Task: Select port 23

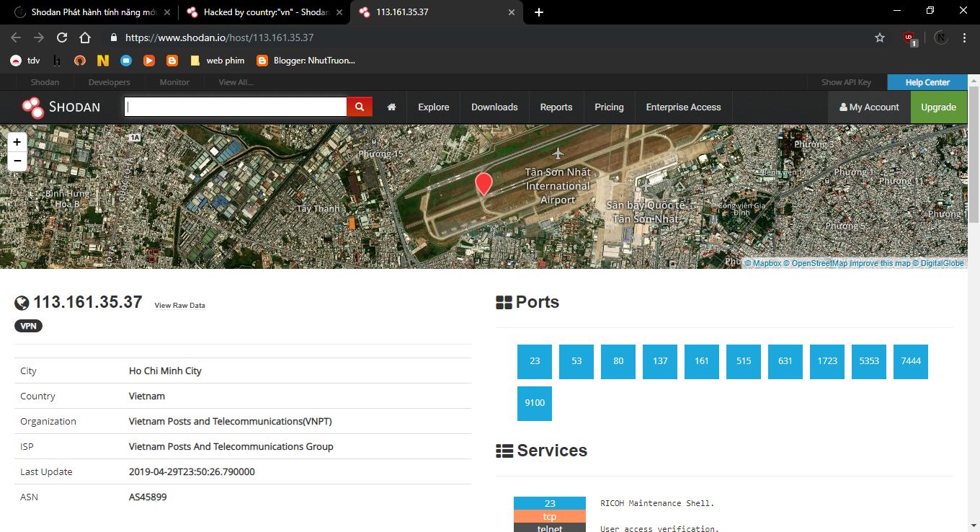Action: pyautogui.click(x=535, y=361)
